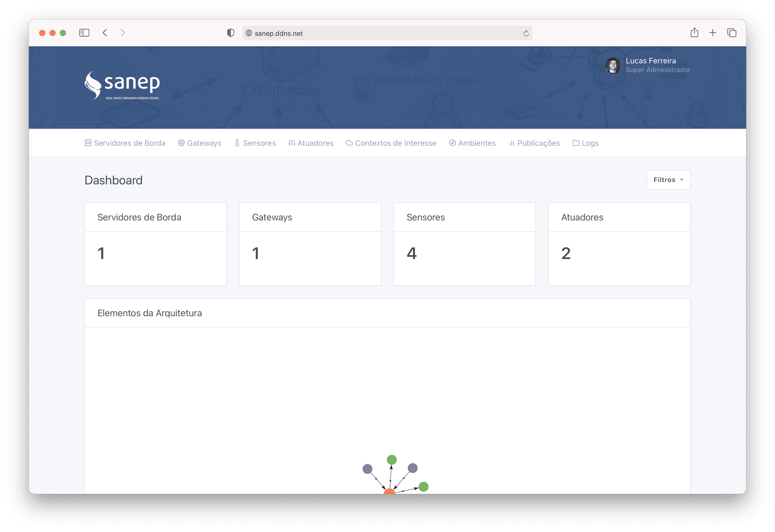Select the top green node in the graph
This screenshot has width=775, height=532.
point(392,460)
